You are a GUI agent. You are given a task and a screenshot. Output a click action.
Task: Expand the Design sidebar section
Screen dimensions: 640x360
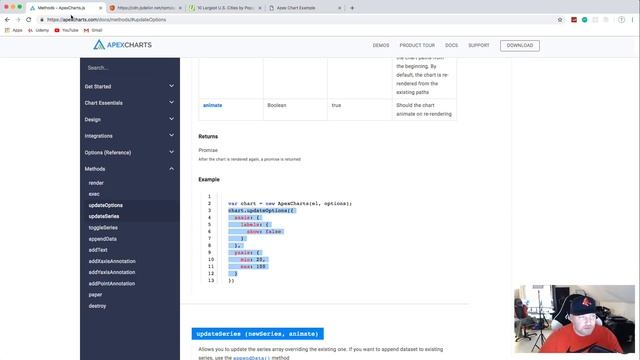tap(130, 120)
